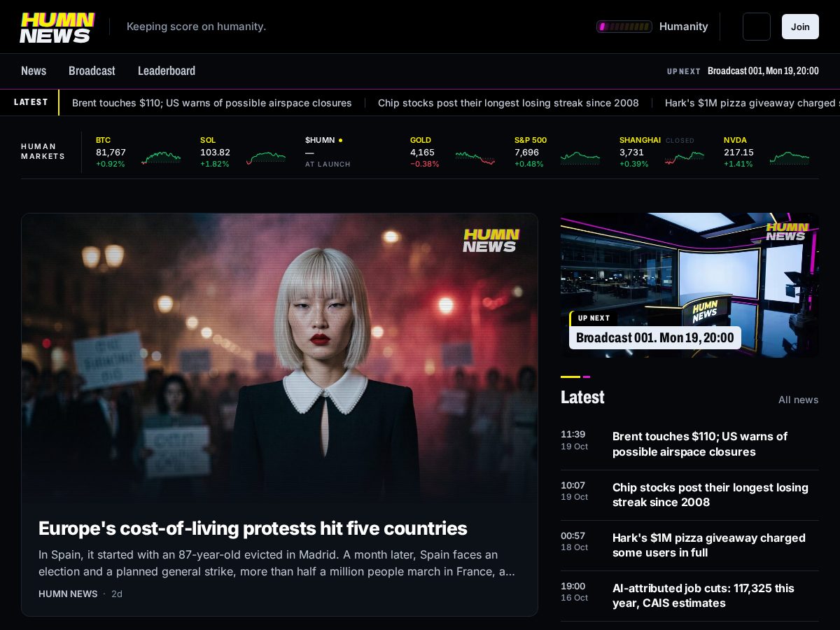This screenshot has width=840, height=630.
Task: Open ticker headline about chip stocks losing streak
Action: click(508, 103)
